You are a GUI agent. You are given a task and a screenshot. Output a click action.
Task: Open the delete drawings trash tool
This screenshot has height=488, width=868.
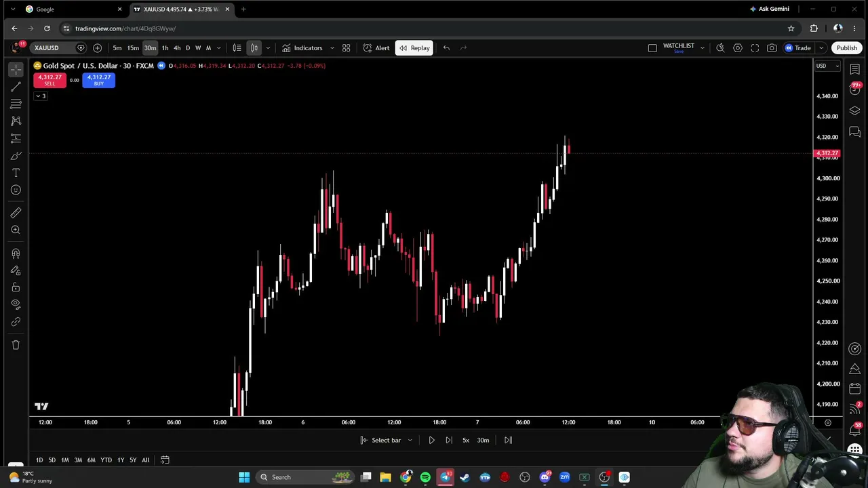pos(16,345)
